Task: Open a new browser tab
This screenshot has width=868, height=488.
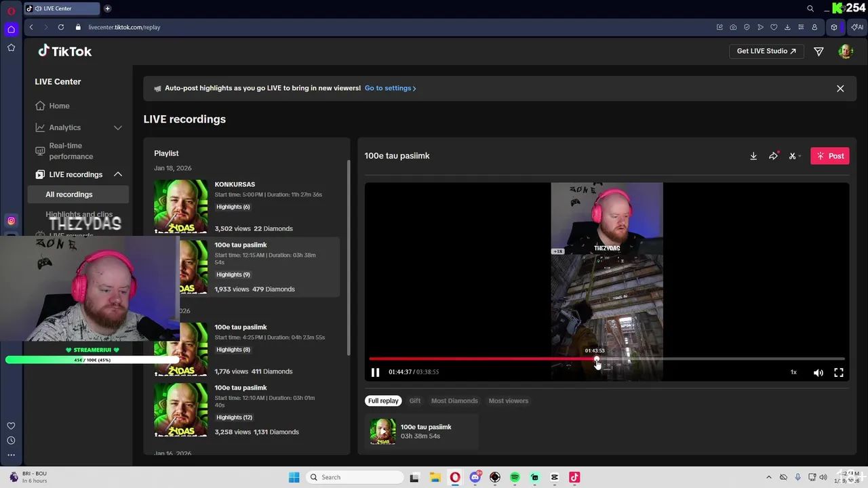Action: [x=107, y=9]
